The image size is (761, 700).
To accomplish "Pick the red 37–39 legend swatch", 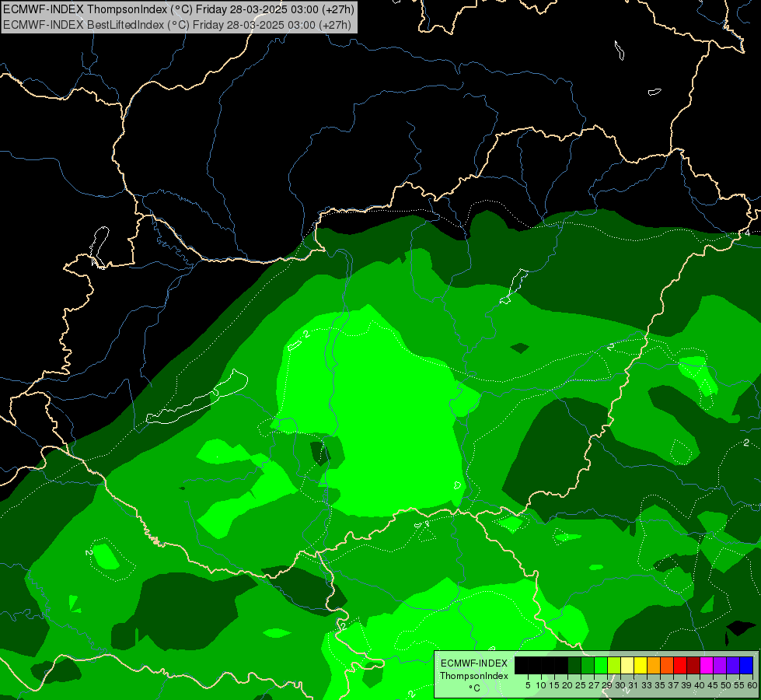I will point(680,665).
